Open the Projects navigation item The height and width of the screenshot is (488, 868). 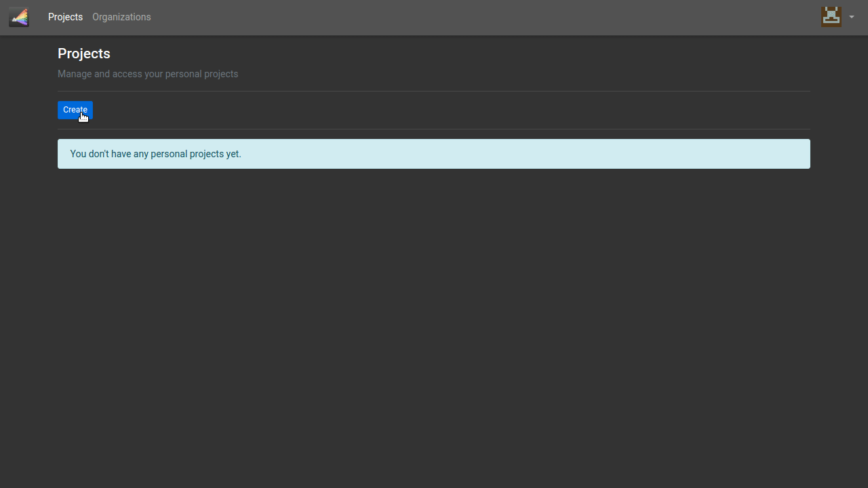(65, 17)
